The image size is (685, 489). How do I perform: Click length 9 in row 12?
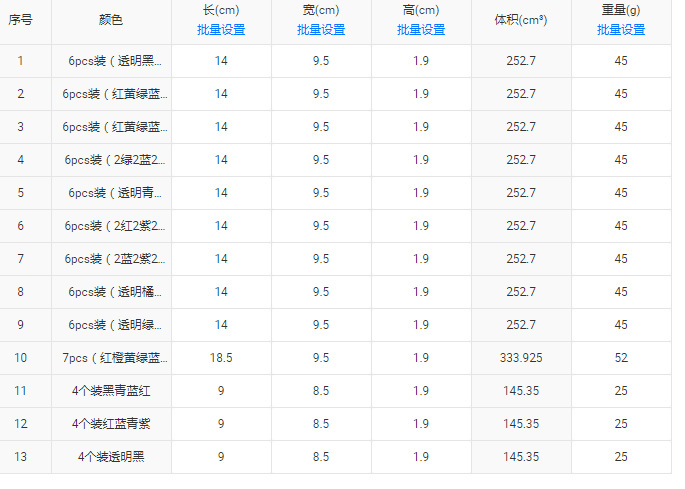tap(221, 424)
